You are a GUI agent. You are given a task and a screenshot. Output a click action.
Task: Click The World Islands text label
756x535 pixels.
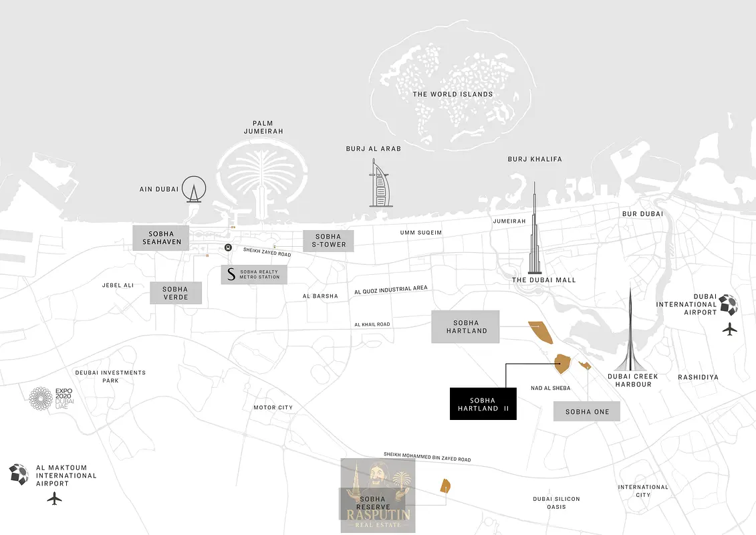[x=453, y=94]
